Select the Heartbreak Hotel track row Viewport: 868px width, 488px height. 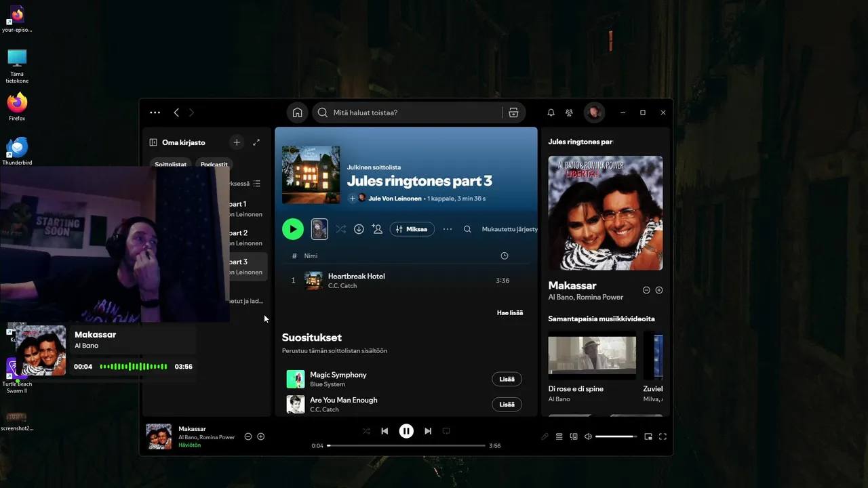tap(406, 281)
